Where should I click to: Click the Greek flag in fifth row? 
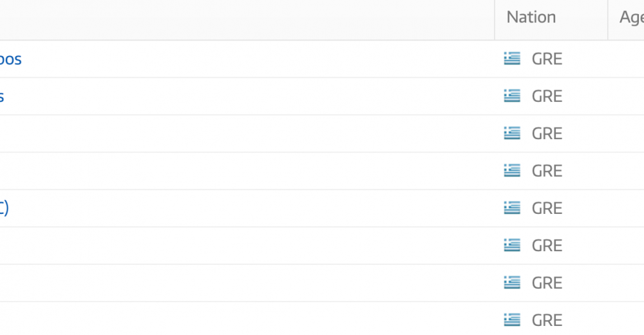coord(512,208)
